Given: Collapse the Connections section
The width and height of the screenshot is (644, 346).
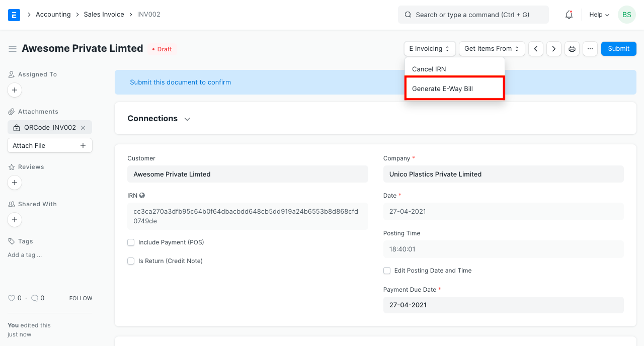Looking at the screenshot, I should (x=187, y=119).
